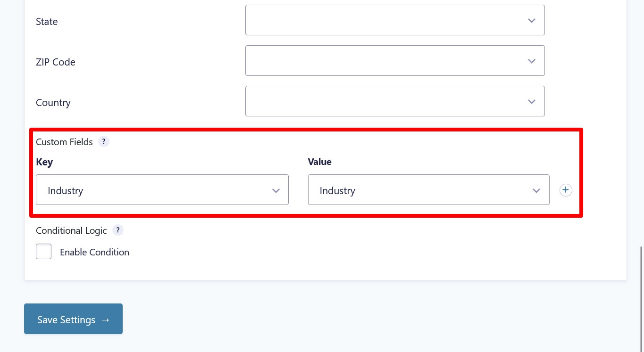Open the State dropdown field
This screenshot has height=352, width=644.
coord(395,20)
